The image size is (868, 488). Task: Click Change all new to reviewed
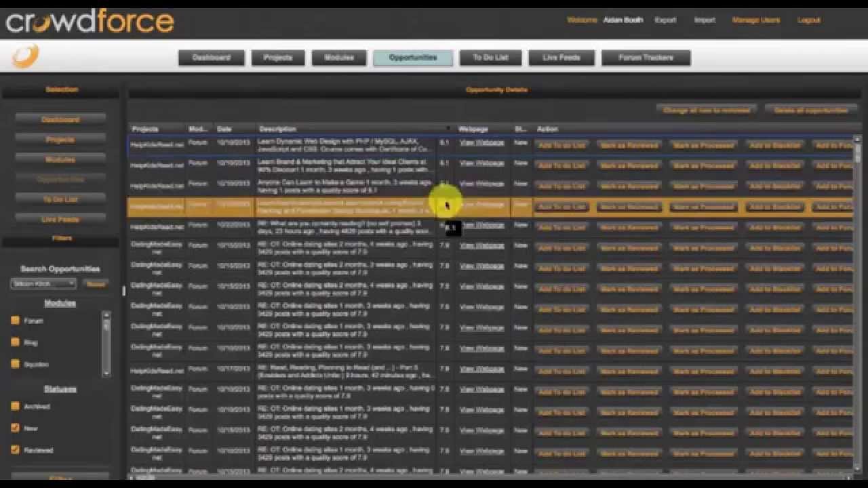tap(707, 110)
